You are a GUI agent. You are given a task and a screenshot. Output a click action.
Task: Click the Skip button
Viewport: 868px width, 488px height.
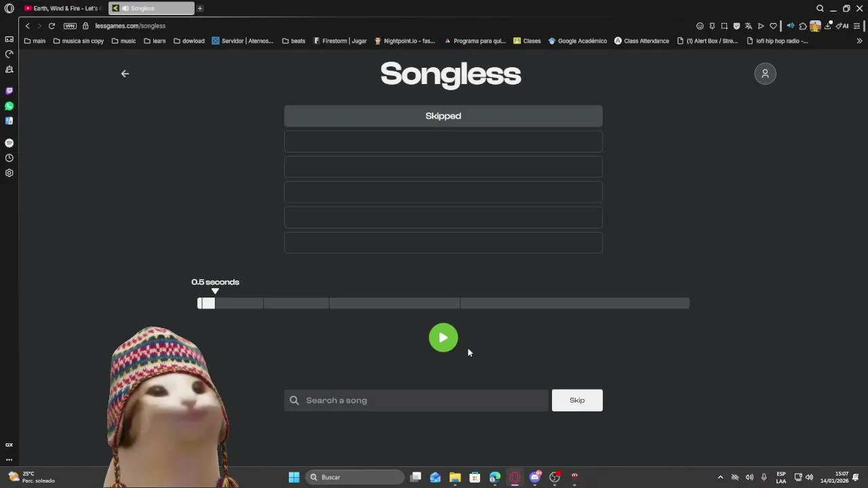[x=577, y=400]
